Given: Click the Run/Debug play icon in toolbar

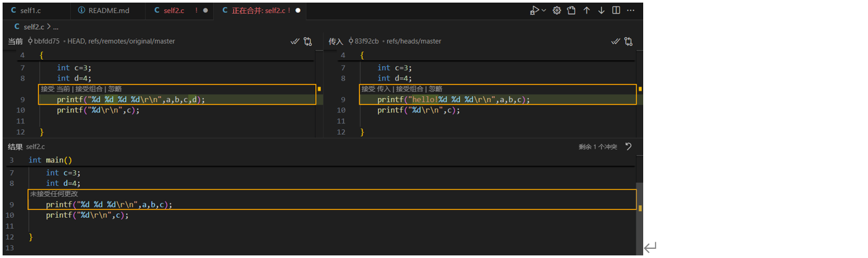Looking at the screenshot, I should click(x=534, y=10).
